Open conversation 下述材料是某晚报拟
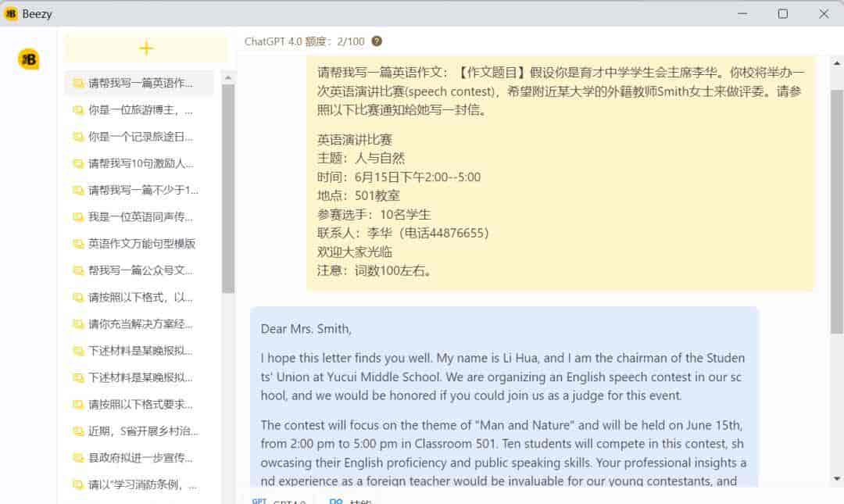This screenshot has height=504, width=844. pos(141,350)
